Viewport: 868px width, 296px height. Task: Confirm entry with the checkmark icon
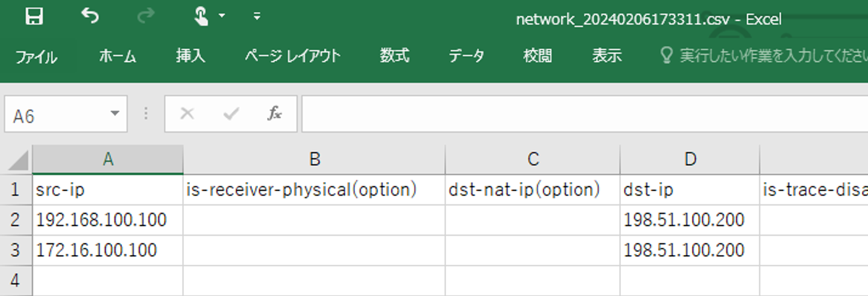[231, 114]
